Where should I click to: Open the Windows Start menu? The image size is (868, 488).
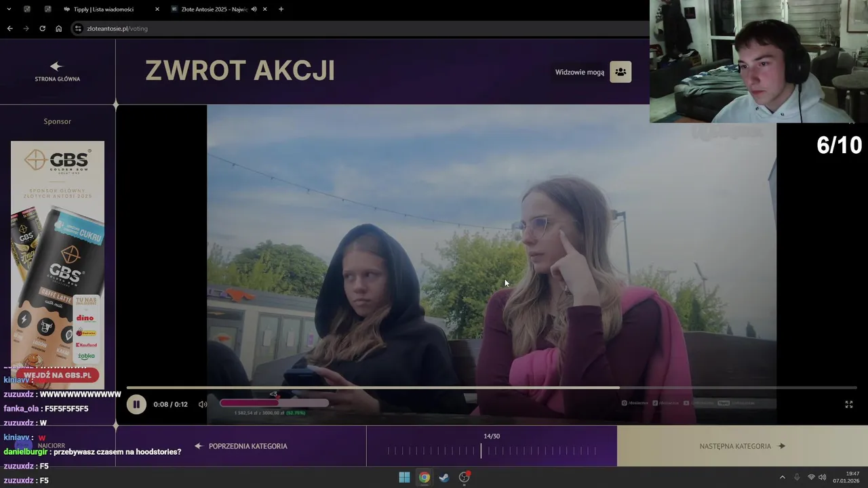[x=404, y=477]
